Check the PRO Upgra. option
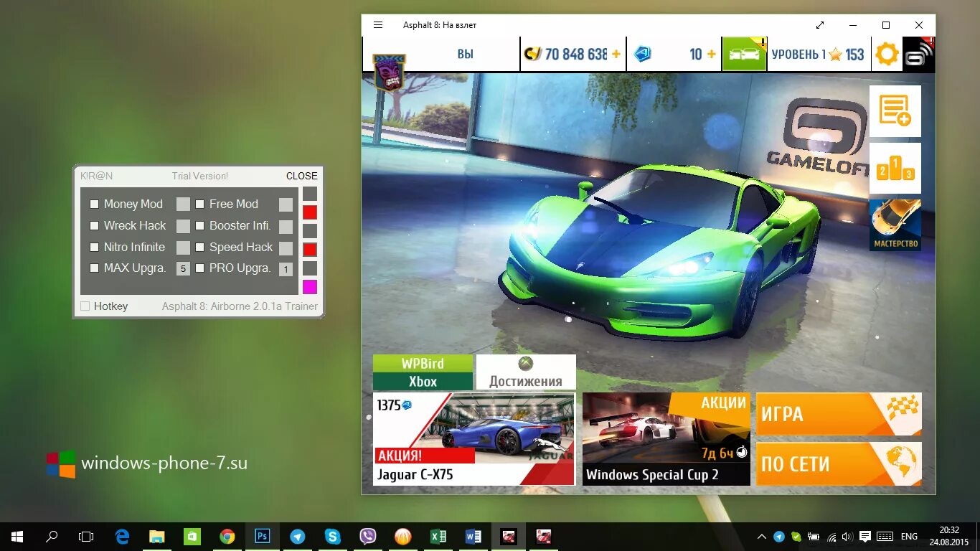980x551 pixels. (x=200, y=268)
